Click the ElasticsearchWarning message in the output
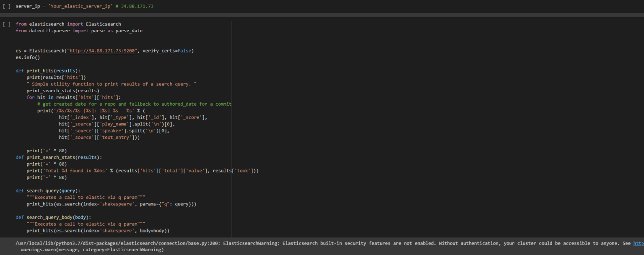The image size is (644, 255). (293, 243)
